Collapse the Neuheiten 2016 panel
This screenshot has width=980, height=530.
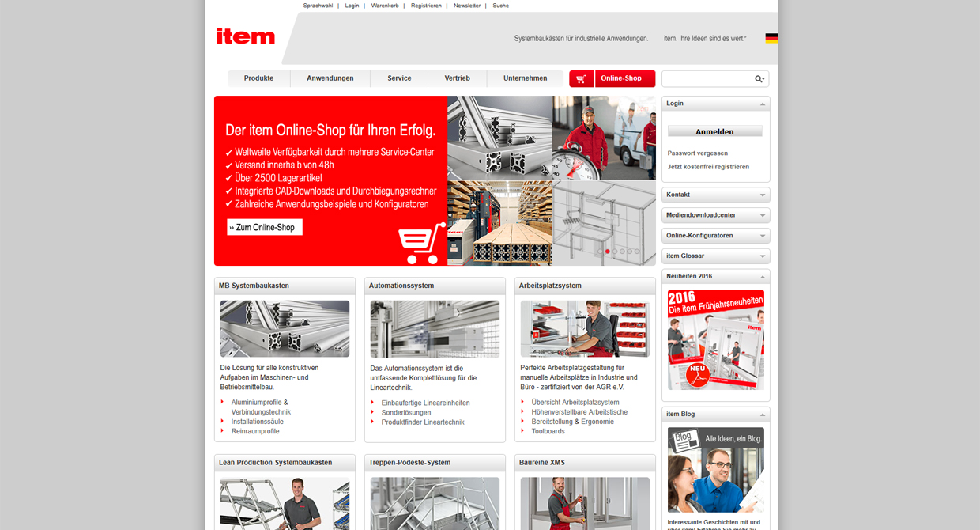[x=763, y=277]
